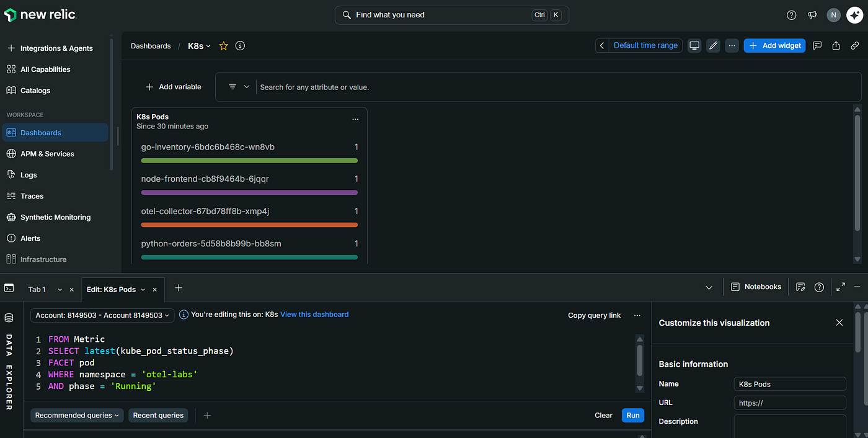Open Integrations & Agents in sidebar

[x=56, y=48]
